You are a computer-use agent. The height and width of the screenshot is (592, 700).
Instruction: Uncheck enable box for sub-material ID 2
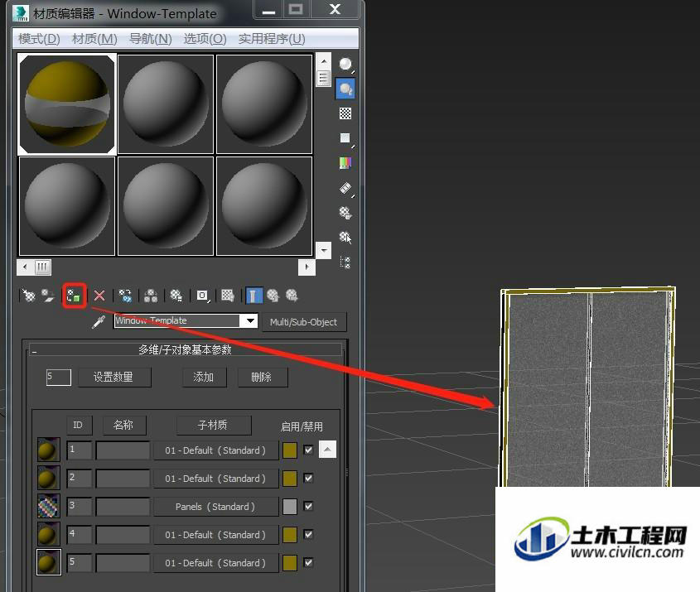coord(308,479)
